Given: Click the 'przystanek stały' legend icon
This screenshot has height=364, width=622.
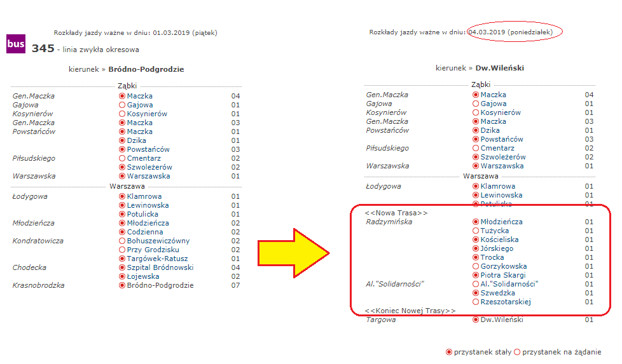Looking at the screenshot, I should tap(450, 352).
